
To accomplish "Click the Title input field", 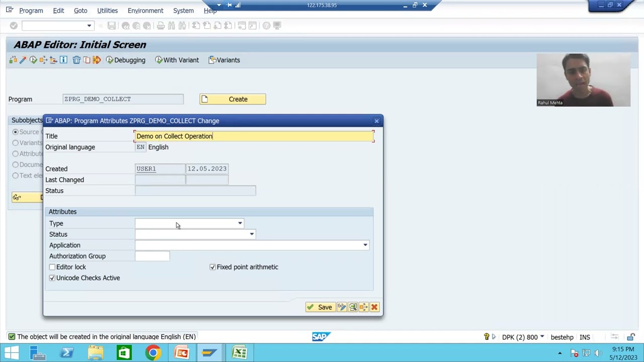I will (x=255, y=136).
